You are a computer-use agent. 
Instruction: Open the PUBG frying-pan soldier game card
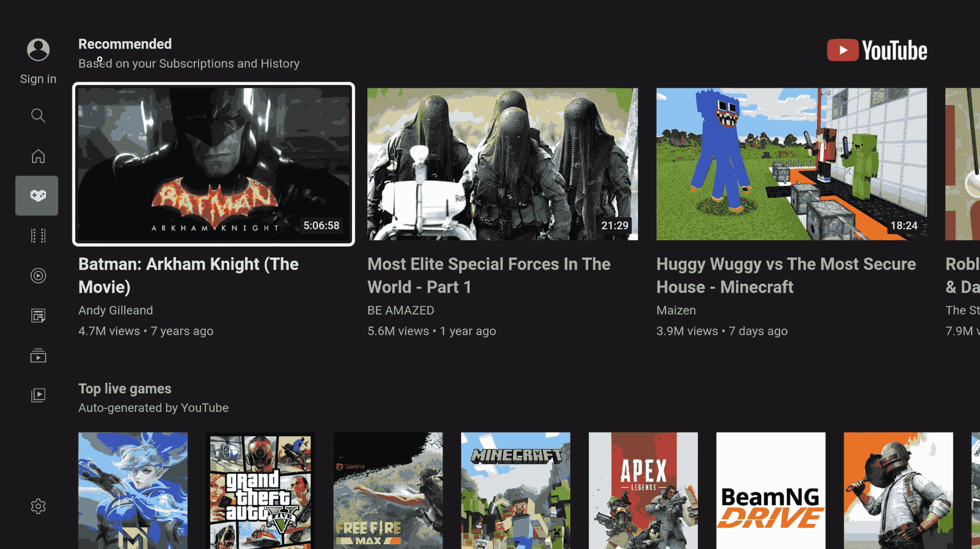[898, 490]
